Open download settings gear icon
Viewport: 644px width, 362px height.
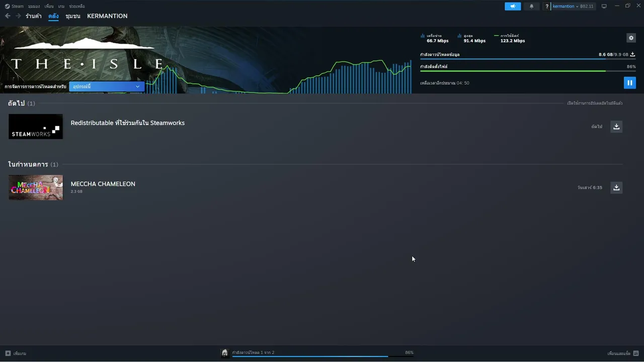coord(631,38)
